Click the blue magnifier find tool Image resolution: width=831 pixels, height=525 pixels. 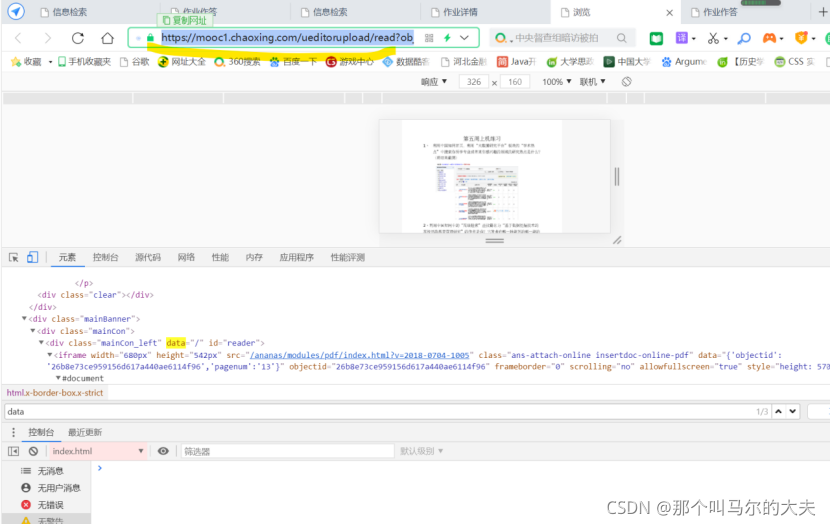click(744, 38)
